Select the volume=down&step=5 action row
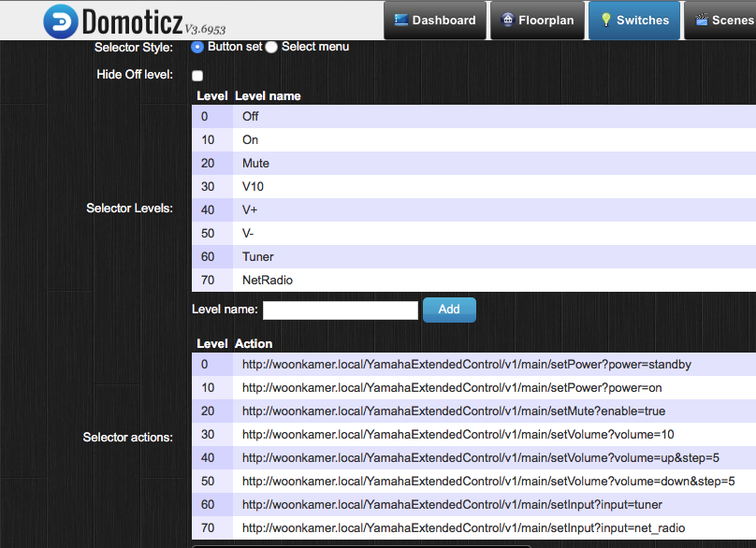 474,481
